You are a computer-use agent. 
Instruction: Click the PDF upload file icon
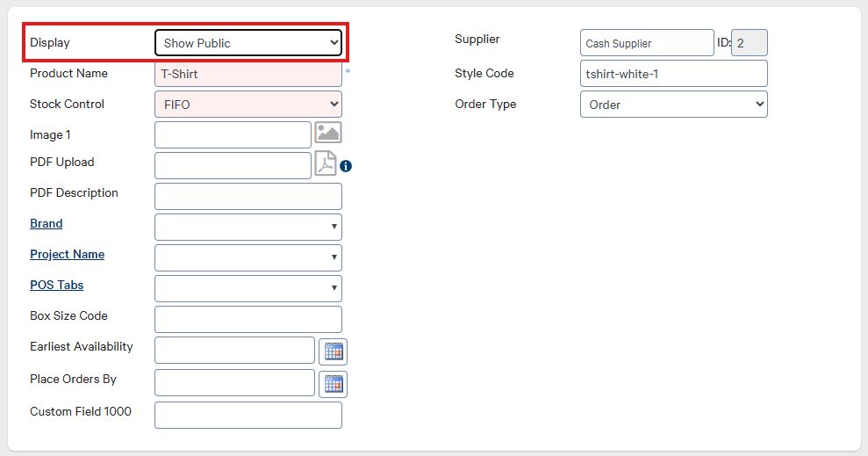(326, 164)
